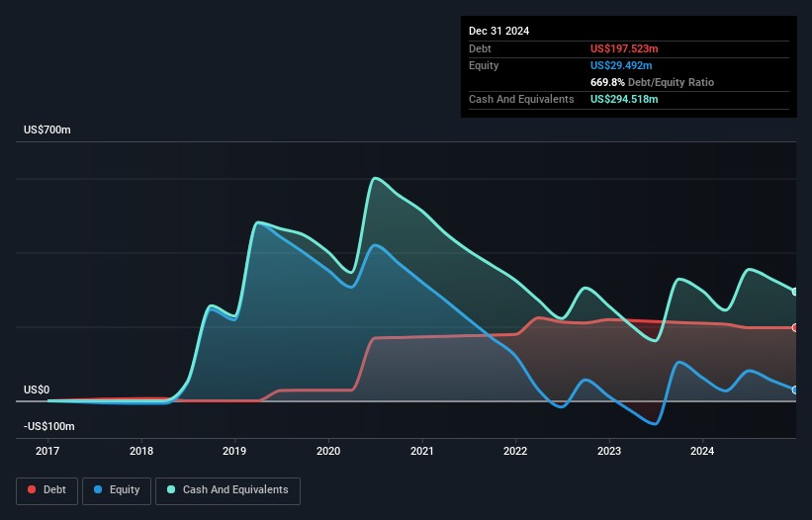812x520 pixels.
Task: Toggle the Cash And Equivalents legend item
Action: point(227,490)
